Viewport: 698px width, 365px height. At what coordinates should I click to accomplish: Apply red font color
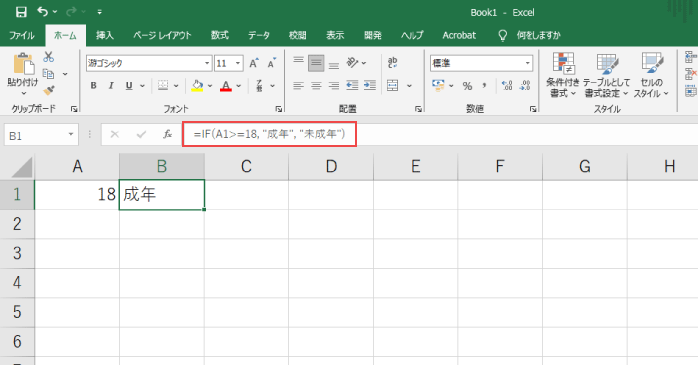(226, 85)
